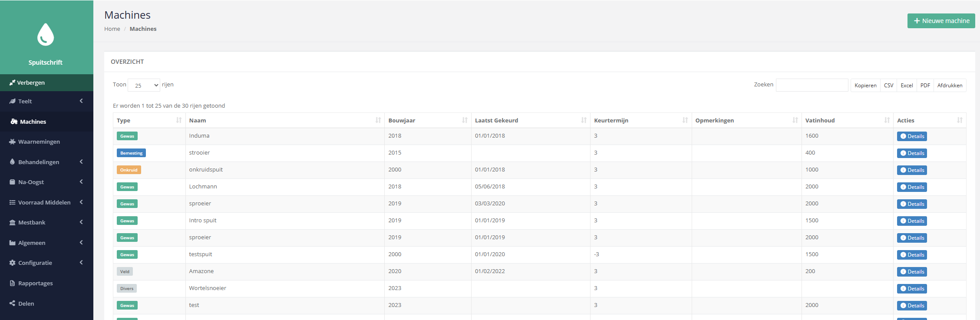Open the Machines sidebar menu item
The height and width of the screenshot is (320, 980).
(46, 122)
